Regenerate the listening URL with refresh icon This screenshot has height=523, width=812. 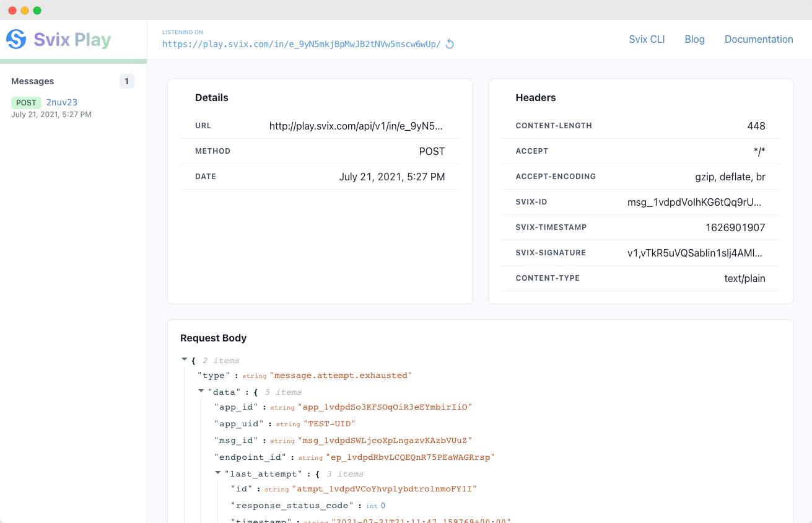pos(450,44)
